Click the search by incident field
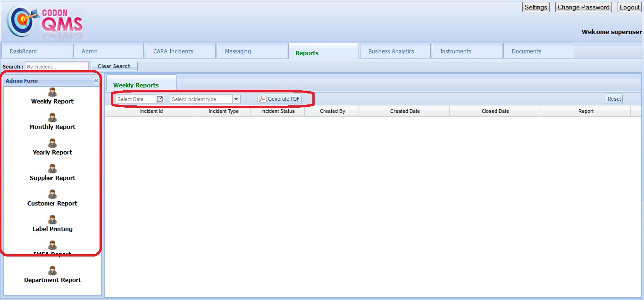Image resolution: width=644 pixels, height=300 pixels. (x=57, y=67)
